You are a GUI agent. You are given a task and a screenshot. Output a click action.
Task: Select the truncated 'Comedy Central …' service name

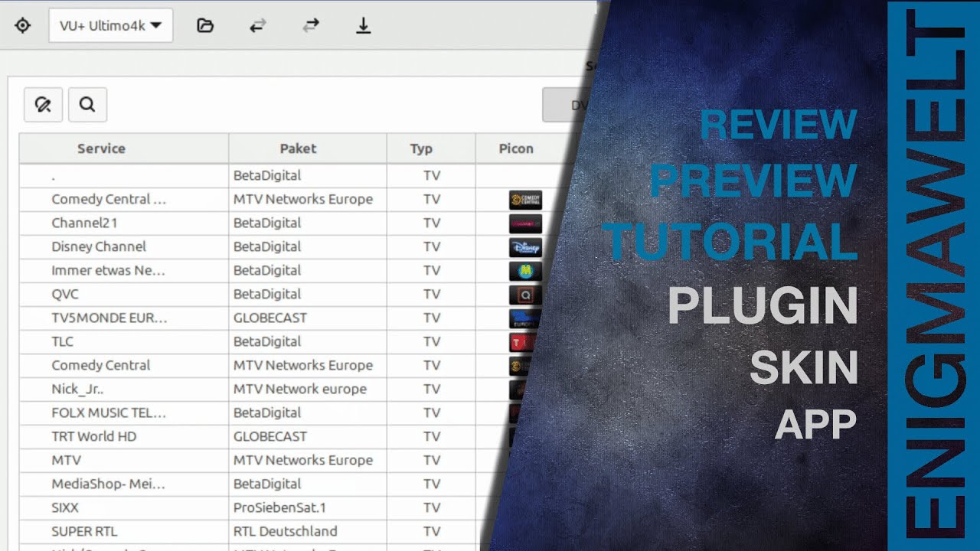(x=109, y=199)
